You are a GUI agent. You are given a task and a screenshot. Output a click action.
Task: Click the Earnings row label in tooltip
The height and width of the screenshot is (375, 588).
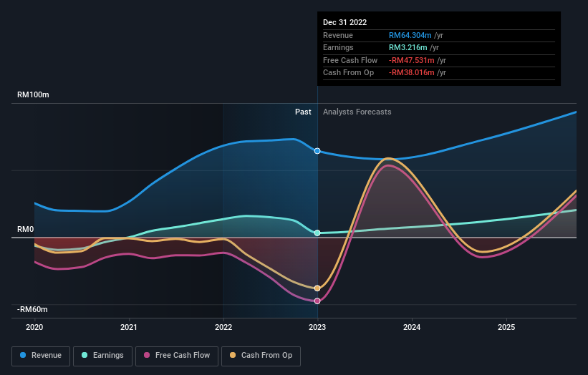pos(338,47)
